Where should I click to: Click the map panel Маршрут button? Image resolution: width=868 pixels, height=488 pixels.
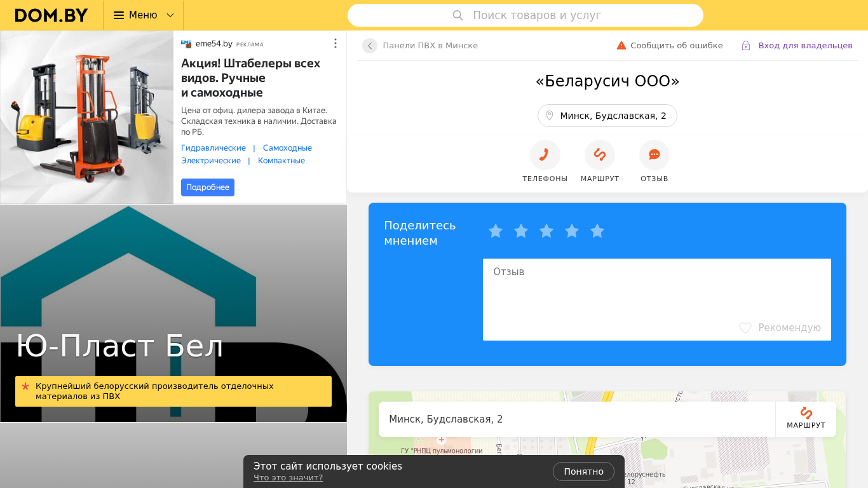click(806, 419)
